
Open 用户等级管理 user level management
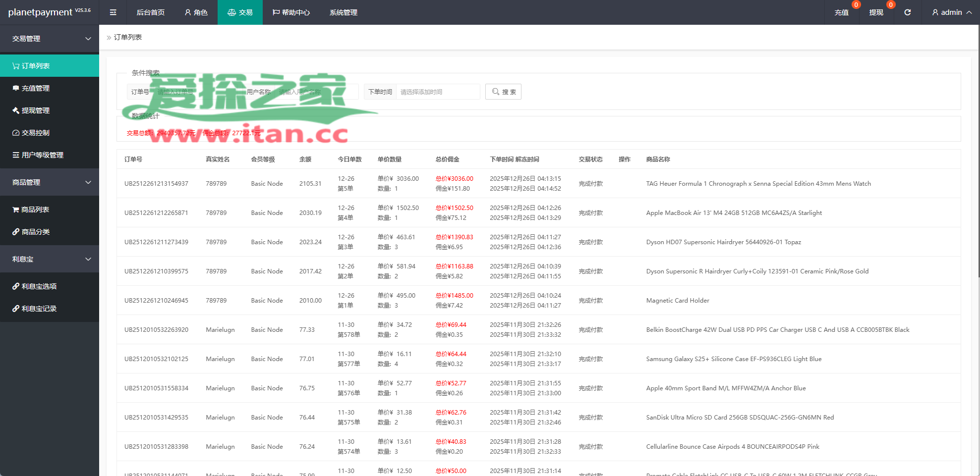(42, 155)
